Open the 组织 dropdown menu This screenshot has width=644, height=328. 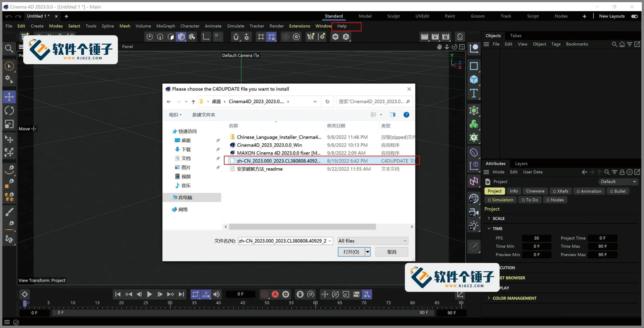(x=175, y=114)
